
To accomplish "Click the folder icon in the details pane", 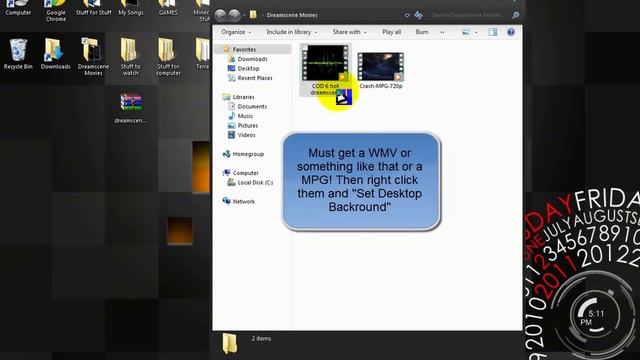I will pyautogui.click(x=229, y=343).
